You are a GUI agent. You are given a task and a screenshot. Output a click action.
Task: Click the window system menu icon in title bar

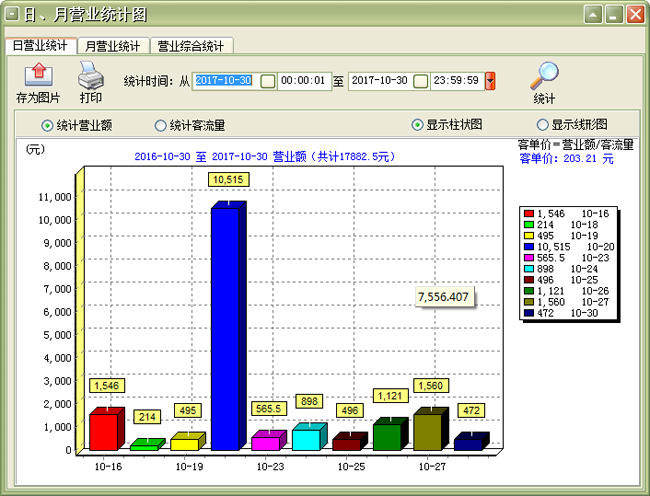pos(11,15)
